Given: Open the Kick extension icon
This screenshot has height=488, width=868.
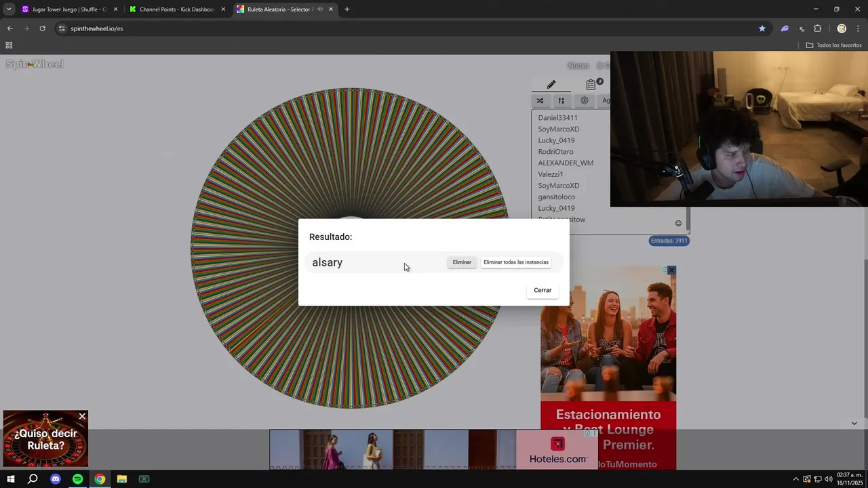Looking at the screenshot, I should point(802,28).
